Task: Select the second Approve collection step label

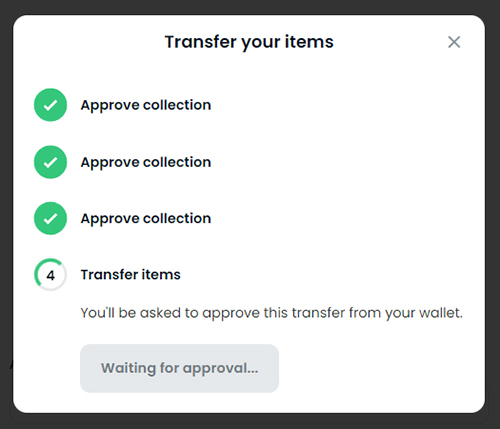Action: click(146, 162)
